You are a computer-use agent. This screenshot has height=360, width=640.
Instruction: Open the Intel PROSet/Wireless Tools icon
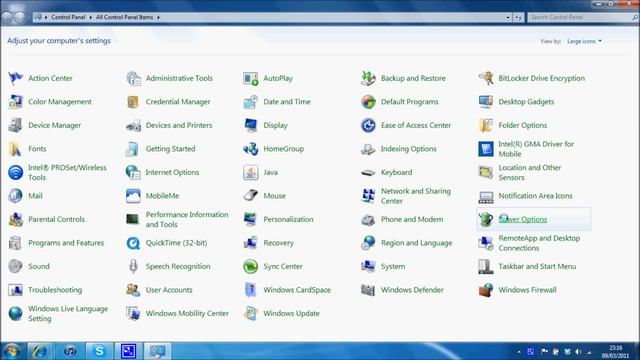pos(16,172)
